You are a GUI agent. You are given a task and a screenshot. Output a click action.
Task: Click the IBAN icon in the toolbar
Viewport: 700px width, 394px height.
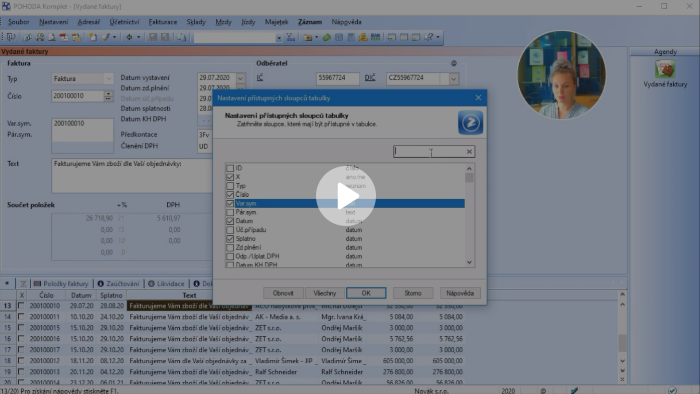tap(375, 37)
